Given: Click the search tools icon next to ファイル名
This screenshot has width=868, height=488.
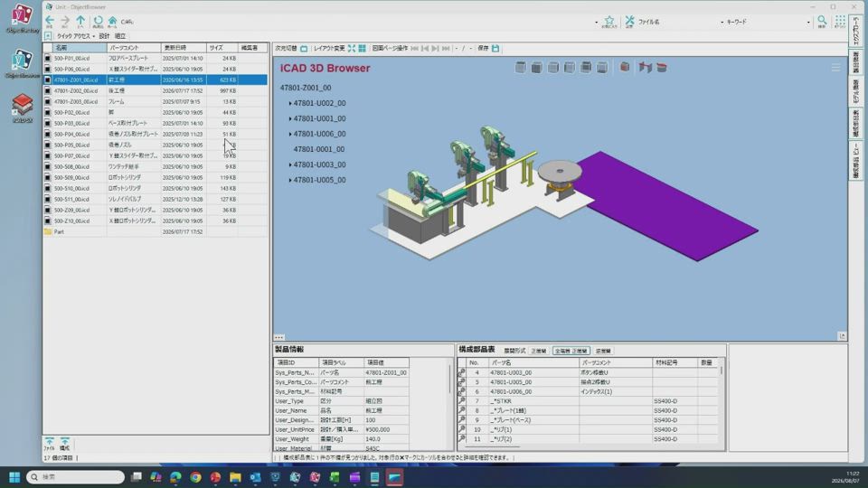Looking at the screenshot, I should point(629,21).
